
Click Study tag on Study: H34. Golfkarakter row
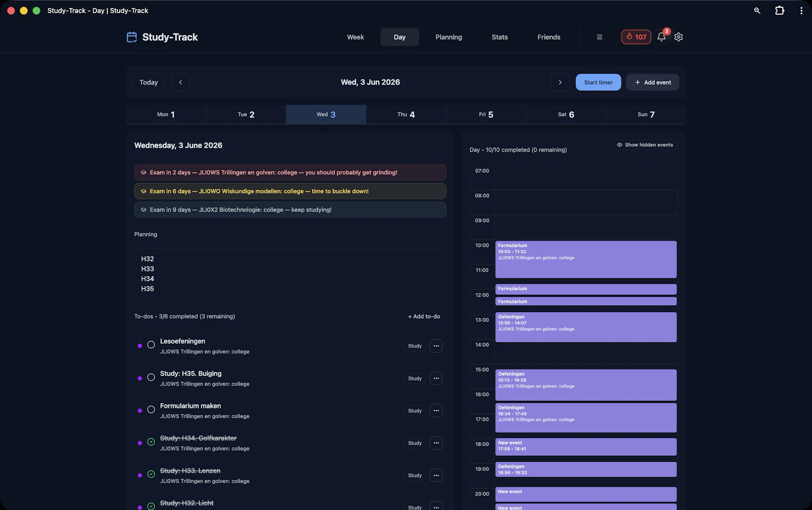[415, 443]
